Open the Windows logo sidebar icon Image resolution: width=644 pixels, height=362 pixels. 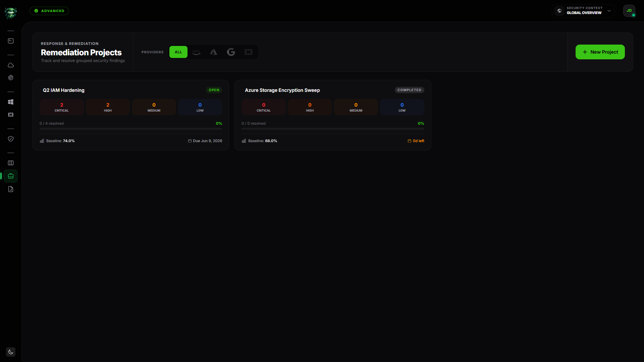pyautogui.click(x=11, y=102)
